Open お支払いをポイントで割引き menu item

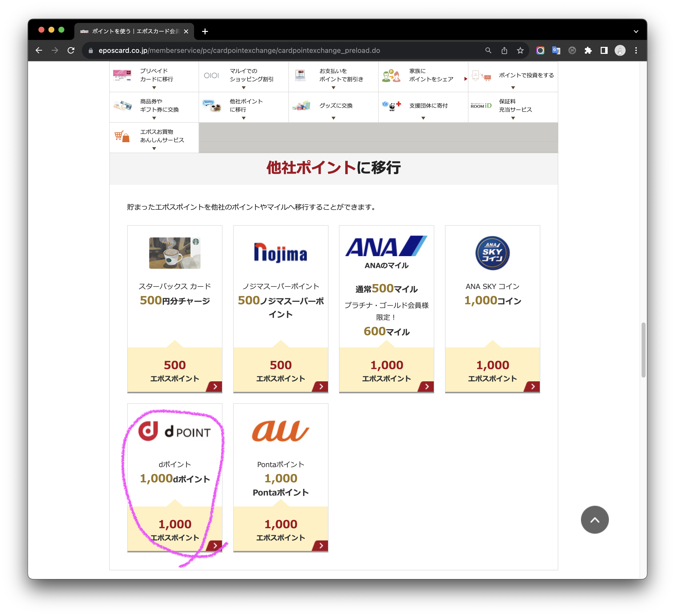click(x=334, y=77)
